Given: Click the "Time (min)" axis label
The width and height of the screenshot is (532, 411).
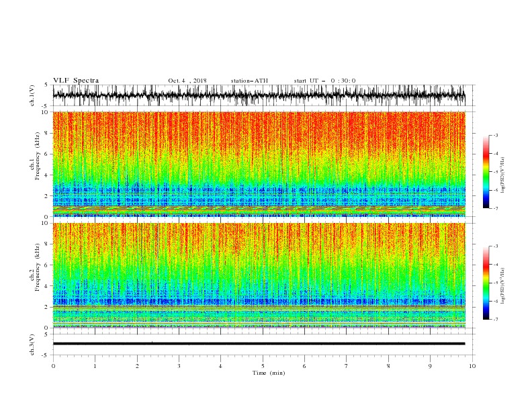Looking at the screenshot, I should 269,373.
